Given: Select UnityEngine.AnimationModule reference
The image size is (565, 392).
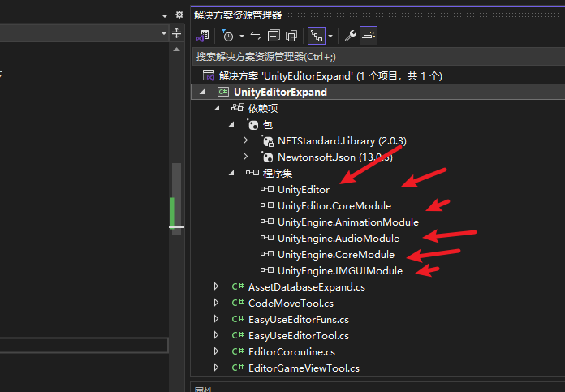Looking at the screenshot, I should click(x=348, y=222).
